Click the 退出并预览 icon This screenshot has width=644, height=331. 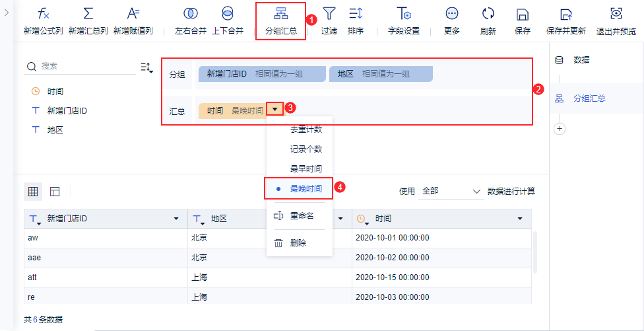point(616,14)
